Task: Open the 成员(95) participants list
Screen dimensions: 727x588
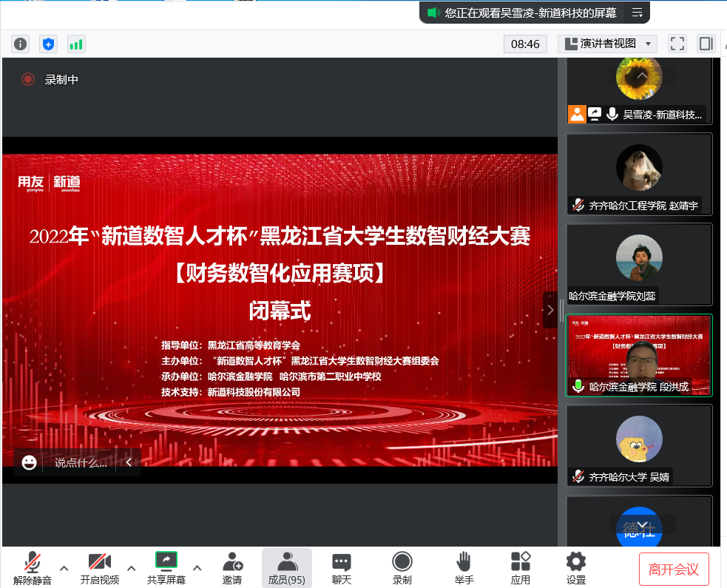Action: point(286,567)
